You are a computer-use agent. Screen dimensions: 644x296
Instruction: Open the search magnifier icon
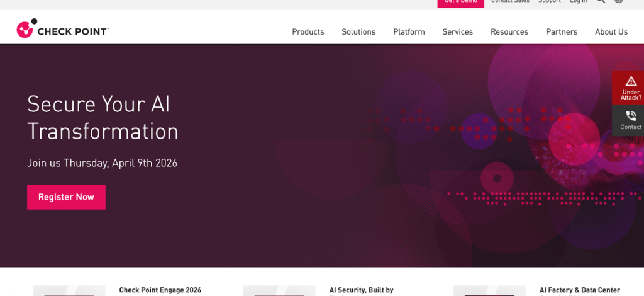coord(601,2)
